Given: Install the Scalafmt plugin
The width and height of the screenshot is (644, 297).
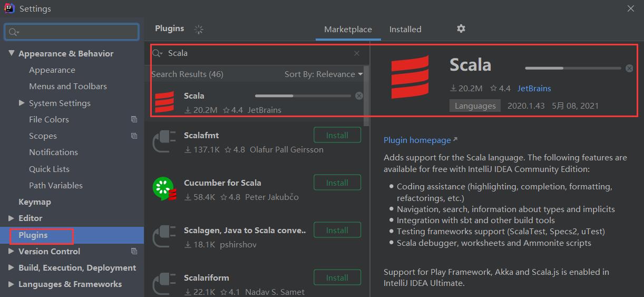Looking at the screenshot, I should [x=337, y=135].
